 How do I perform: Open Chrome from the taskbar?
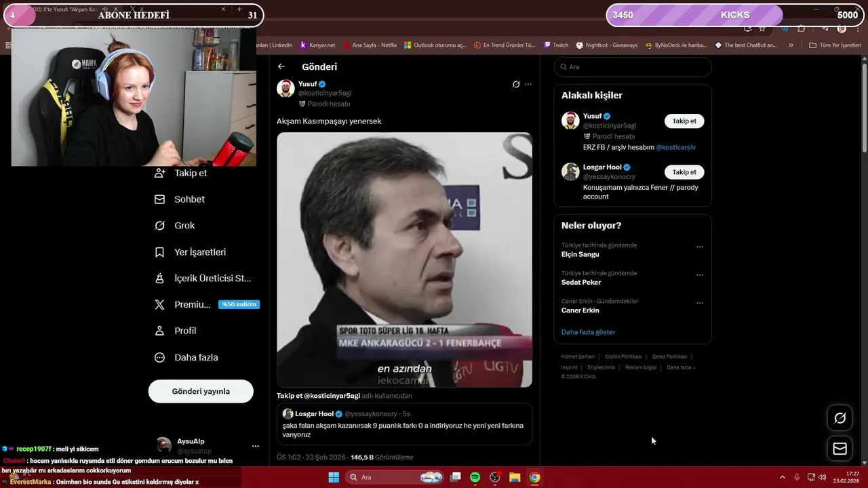(534, 477)
